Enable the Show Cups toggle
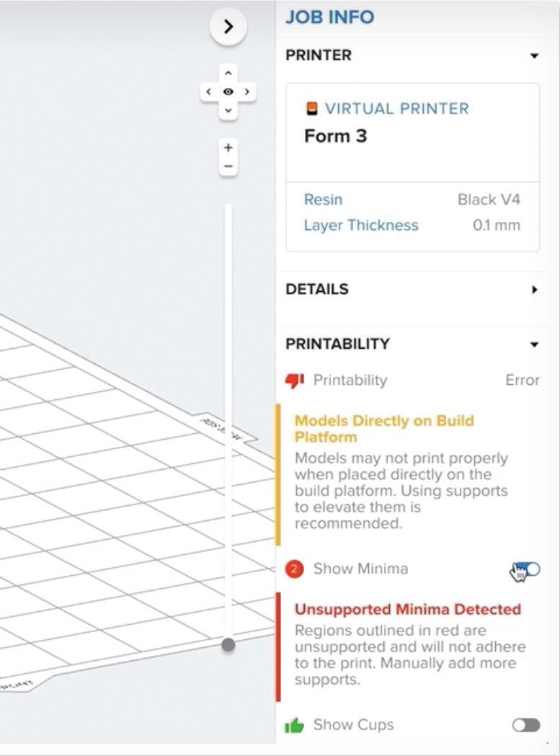The height and width of the screenshot is (756, 560). (525, 725)
